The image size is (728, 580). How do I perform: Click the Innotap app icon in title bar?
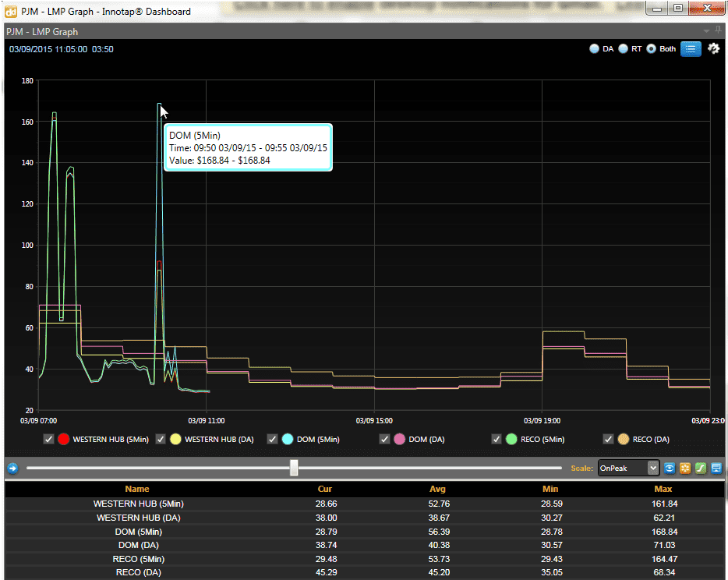click(11, 11)
